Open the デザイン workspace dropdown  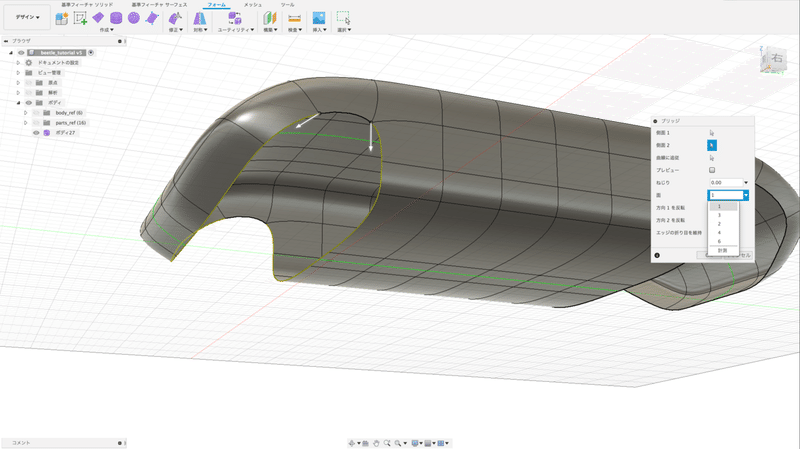click(x=26, y=17)
